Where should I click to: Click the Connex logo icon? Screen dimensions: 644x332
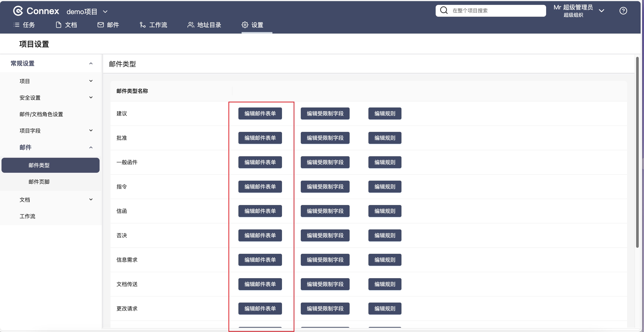click(18, 11)
